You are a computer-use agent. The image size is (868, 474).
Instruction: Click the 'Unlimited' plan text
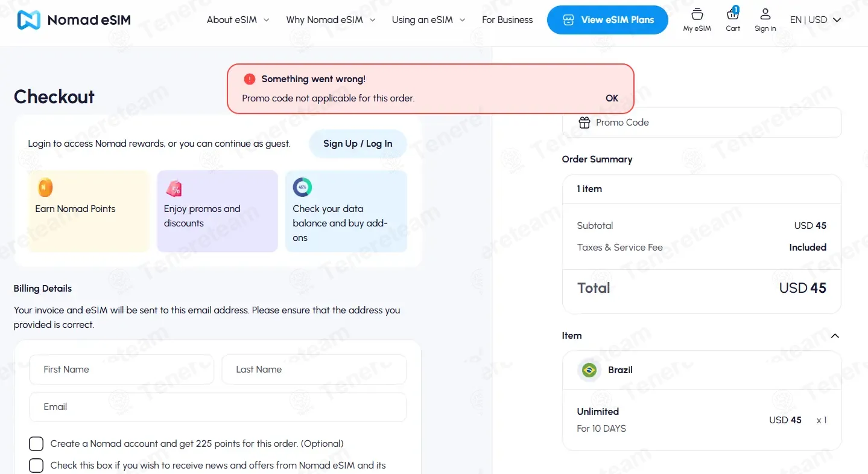pyautogui.click(x=598, y=412)
